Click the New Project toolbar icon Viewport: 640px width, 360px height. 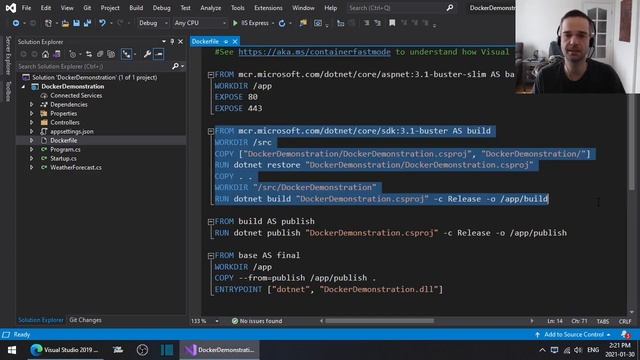[x=48, y=23]
